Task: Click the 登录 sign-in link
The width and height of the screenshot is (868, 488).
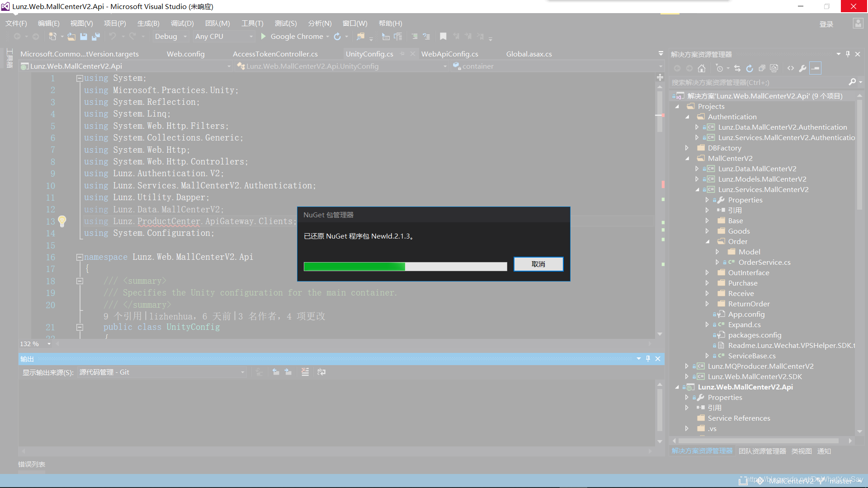Action: pyautogui.click(x=826, y=24)
